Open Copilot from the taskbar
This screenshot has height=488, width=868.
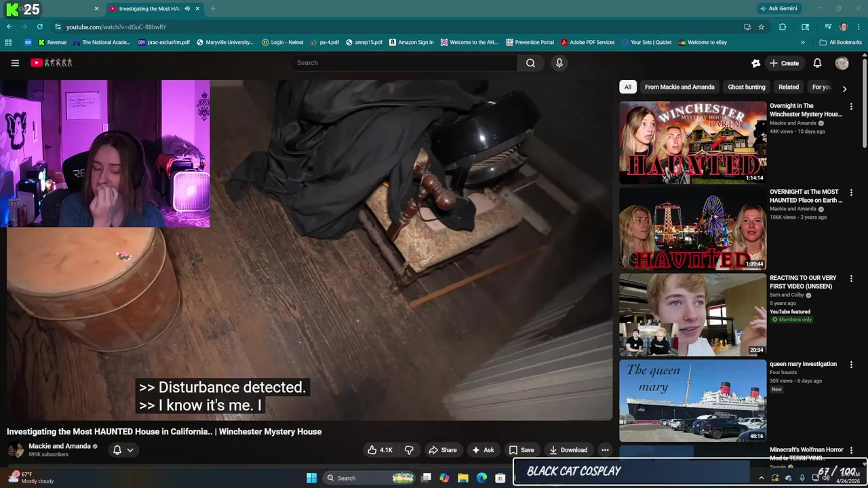click(444, 478)
